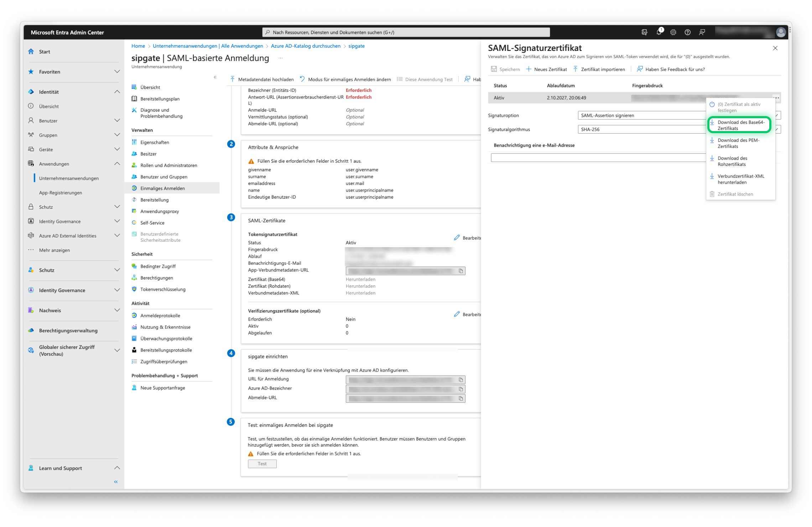Screen dimensions: 812x527
Task: Collapse the sidebar with the double-chevron icon
Action: coord(115,481)
